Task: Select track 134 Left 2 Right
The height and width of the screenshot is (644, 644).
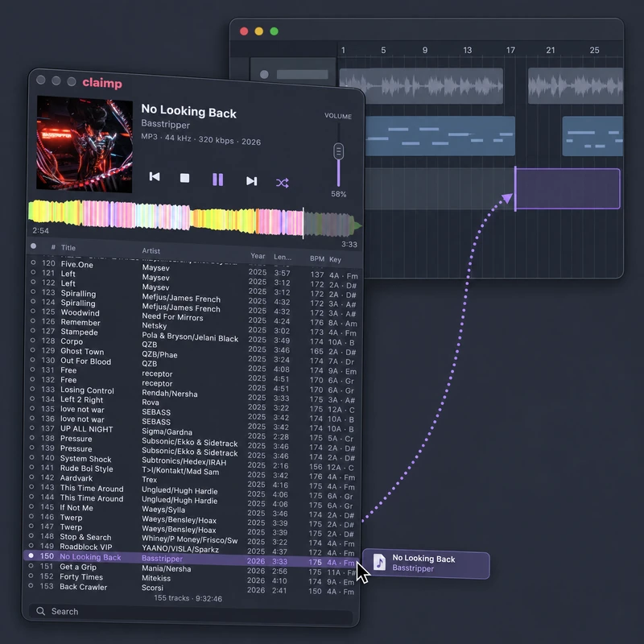Action: click(192, 404)
